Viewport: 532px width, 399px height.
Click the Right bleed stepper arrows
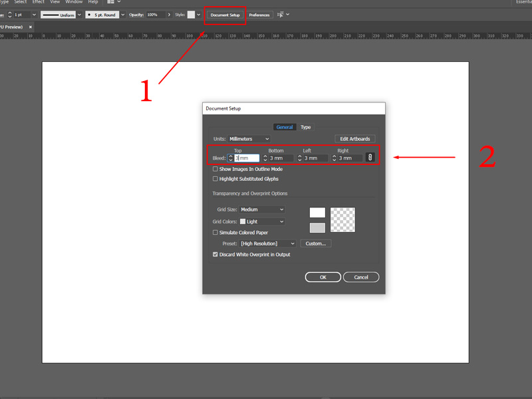click(334, 158)
